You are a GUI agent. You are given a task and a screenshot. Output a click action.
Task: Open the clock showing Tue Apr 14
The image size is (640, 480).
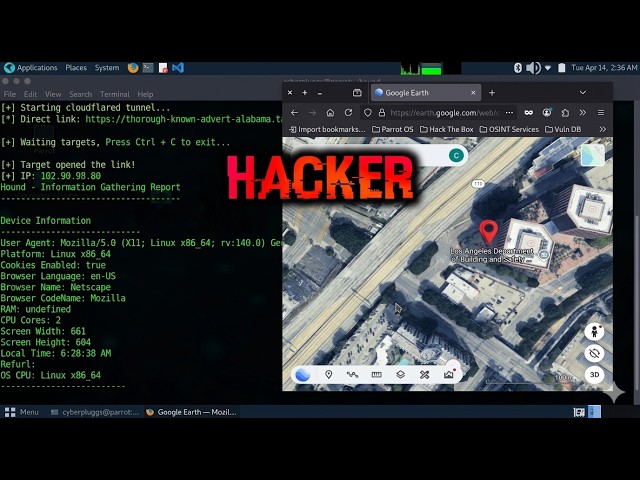click(604, 68)
